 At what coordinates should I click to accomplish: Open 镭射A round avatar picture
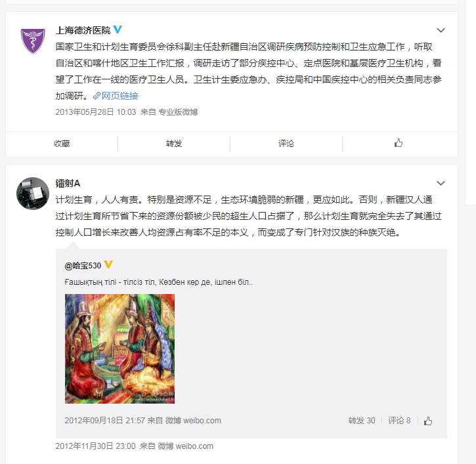(33, 194)
